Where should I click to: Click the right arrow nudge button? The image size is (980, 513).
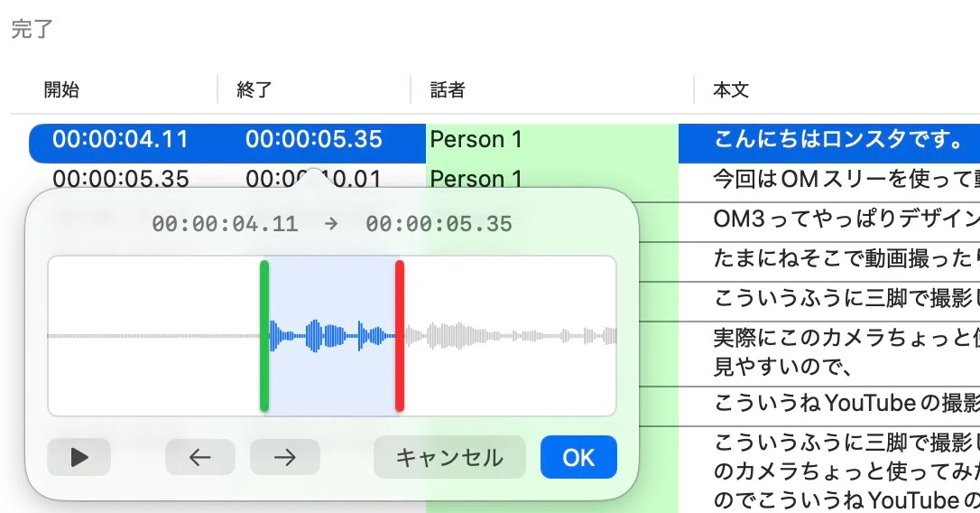pyautogui.click(x=285, y=457)
